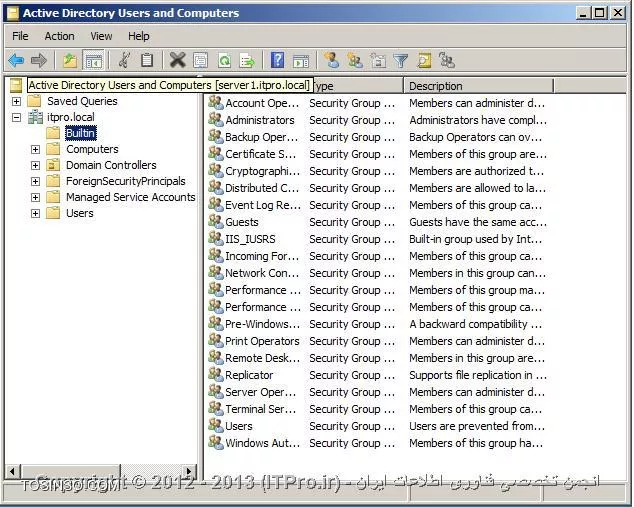Open the View menu

click(x=101, y=36)
